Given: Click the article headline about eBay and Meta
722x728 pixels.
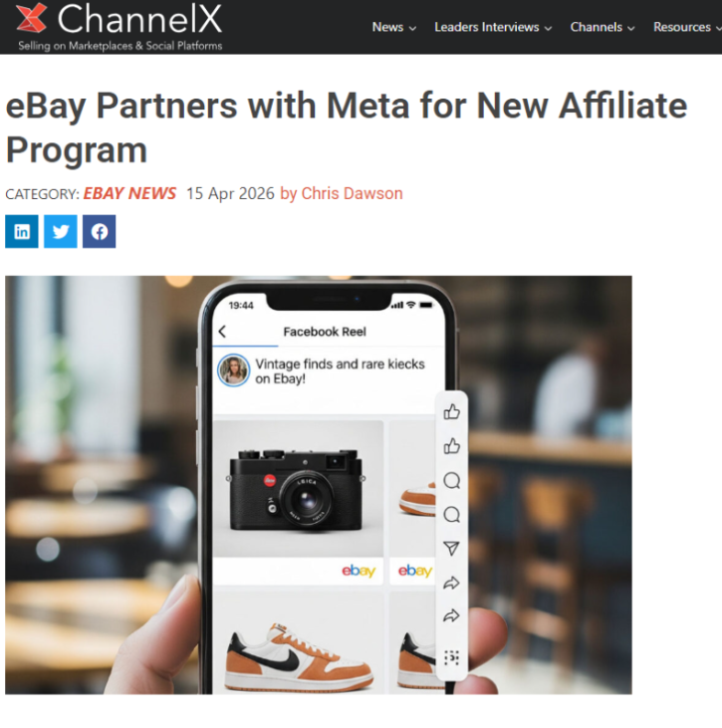Looking at the screenshot, I should pyautogui.click(x=347, y=127).
